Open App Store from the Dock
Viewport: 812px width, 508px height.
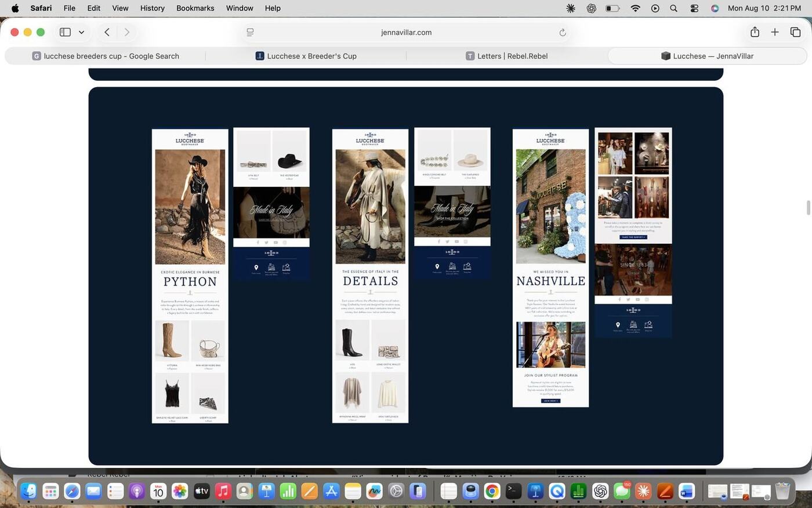pos(331,492)
